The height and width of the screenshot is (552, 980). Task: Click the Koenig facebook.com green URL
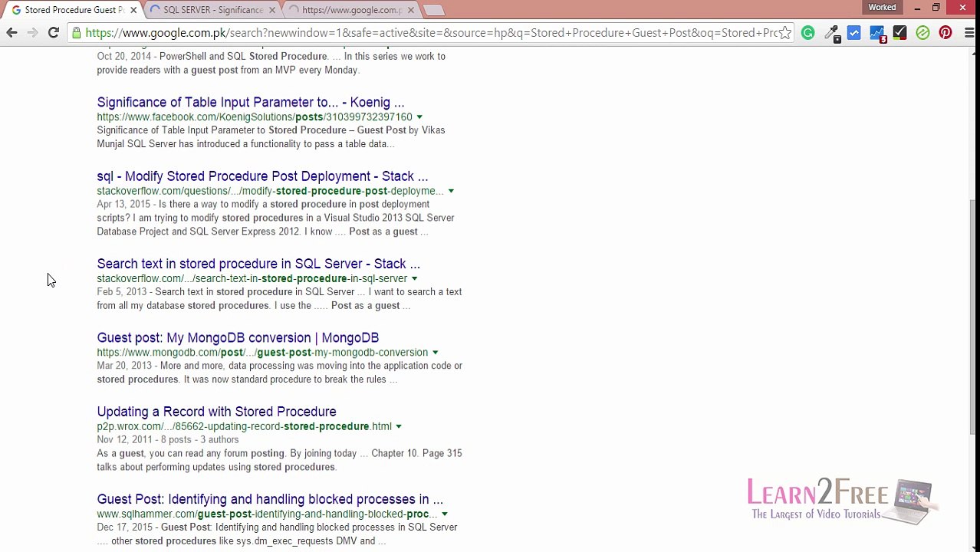[x=255, y=117]
